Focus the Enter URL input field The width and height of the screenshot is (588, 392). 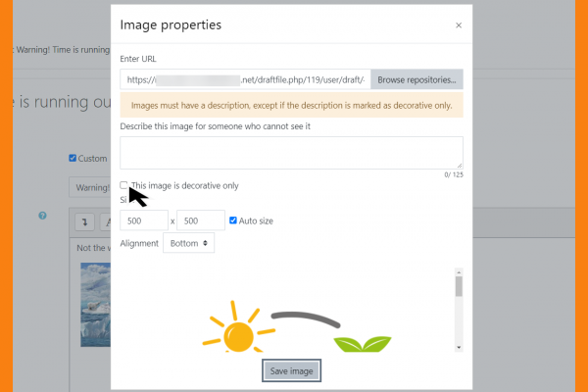(244, 78)
